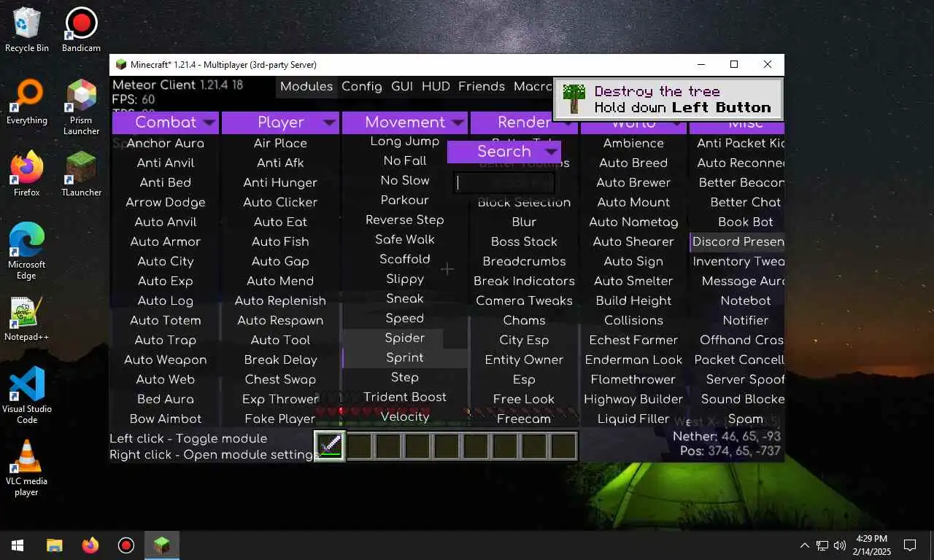Click in the Search text field
Image resolution: width=934 pixels, height=560 pixels.
(x=504, y=183)
